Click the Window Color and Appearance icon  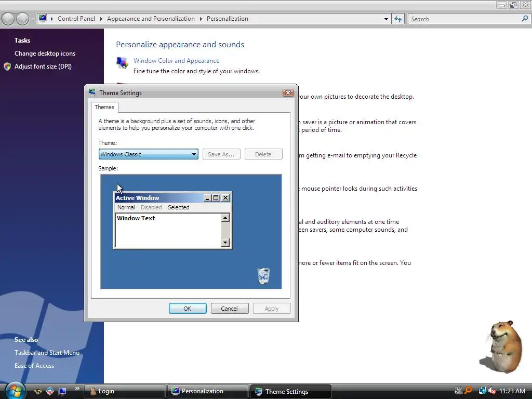[122, 62]
